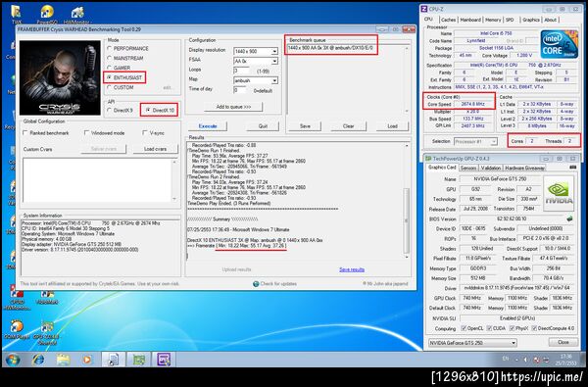Image resolution: width=588 pixels, height=387 pixels.
Task: Load a benchmark queue
Action: tap(392, 126)
